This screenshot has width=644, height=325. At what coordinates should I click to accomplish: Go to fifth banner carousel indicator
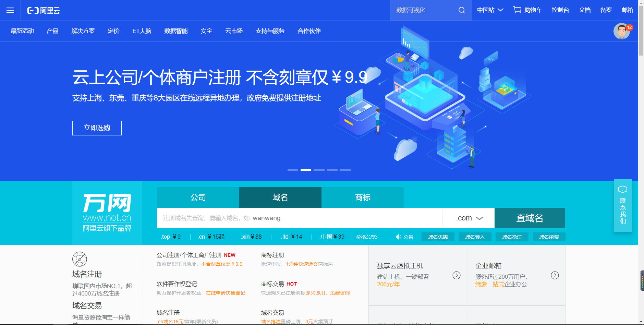(345, 170)
